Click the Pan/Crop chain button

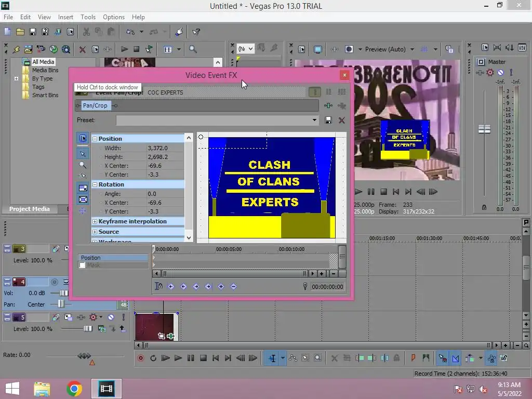click(x=95, y=105)
